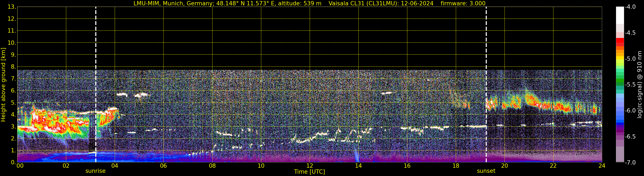Click the "20" time axis tick label
The height and width of the screenshot is (176, 644).
click(x=505, y=166)
